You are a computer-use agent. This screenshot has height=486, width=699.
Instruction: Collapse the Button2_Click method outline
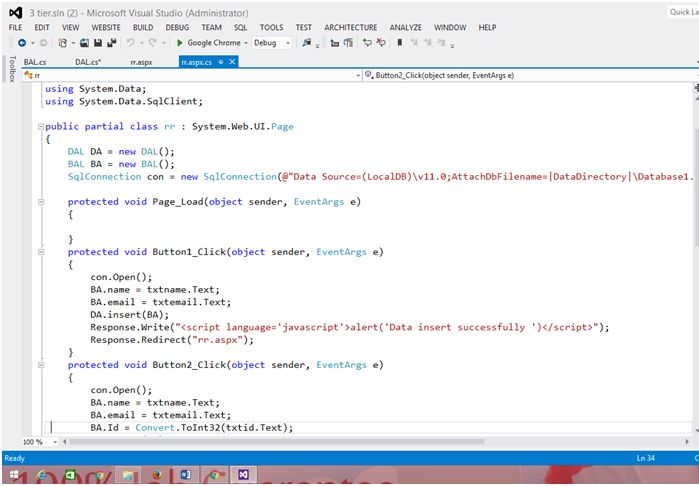[41, 365]
